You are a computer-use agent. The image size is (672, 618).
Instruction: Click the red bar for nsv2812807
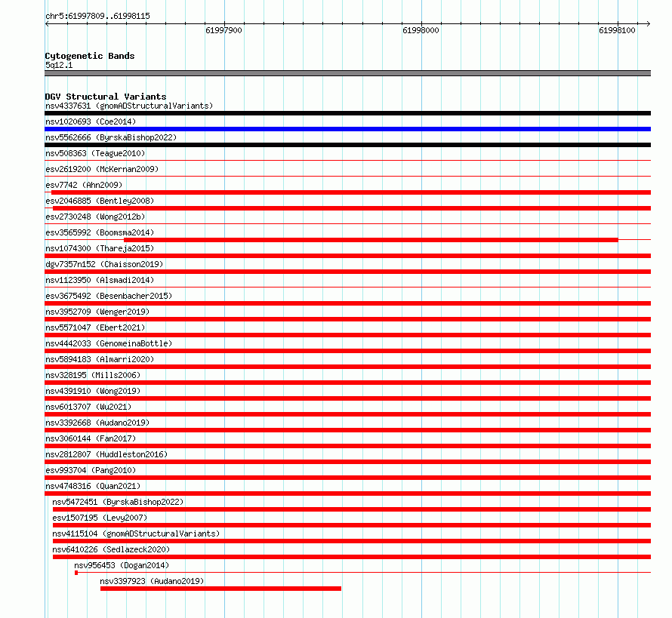pos(347,462)
